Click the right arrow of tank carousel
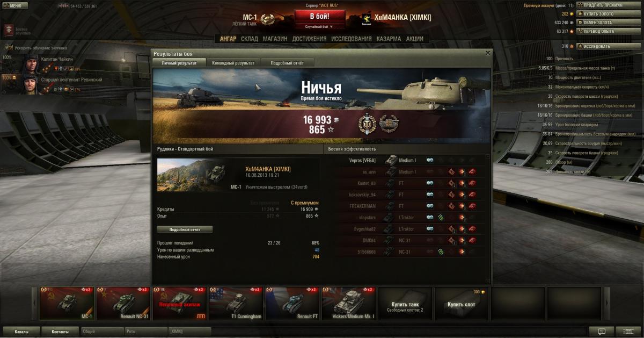Image resolution: width=644 pixels, height=338 pixels. [608, 303]
